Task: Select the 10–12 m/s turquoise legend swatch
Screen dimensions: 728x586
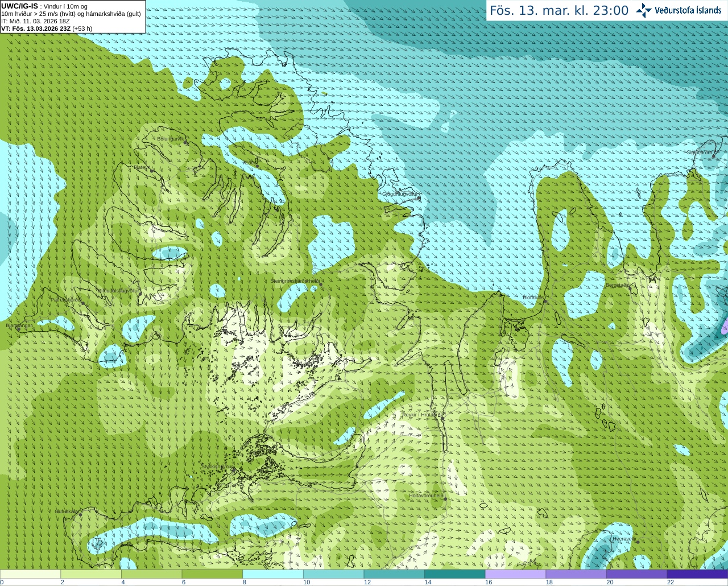Action: click(x=333, y=574)
